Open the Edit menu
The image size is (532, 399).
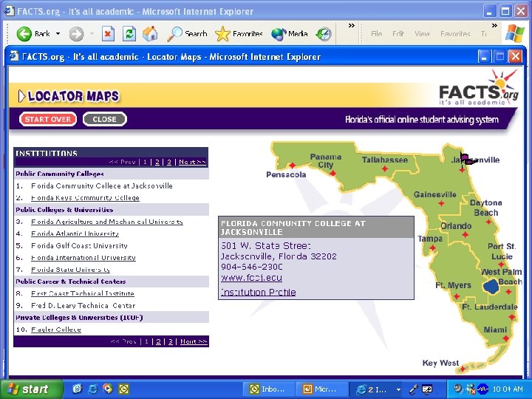point(398,34)
